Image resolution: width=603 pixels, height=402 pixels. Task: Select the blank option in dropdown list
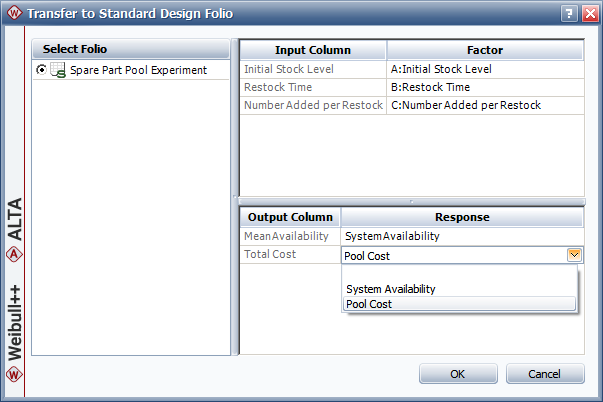coord(459,273)
